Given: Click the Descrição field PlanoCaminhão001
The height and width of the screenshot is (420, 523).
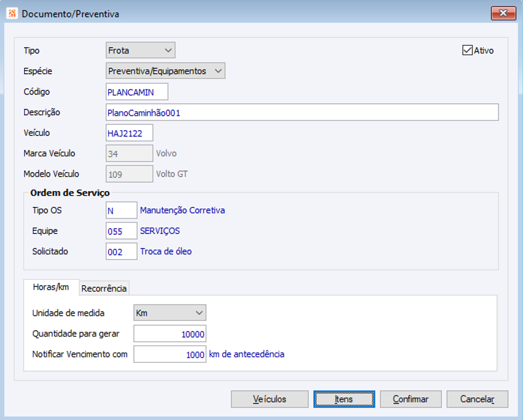Looking at the screenshot, I should [302, 112].
